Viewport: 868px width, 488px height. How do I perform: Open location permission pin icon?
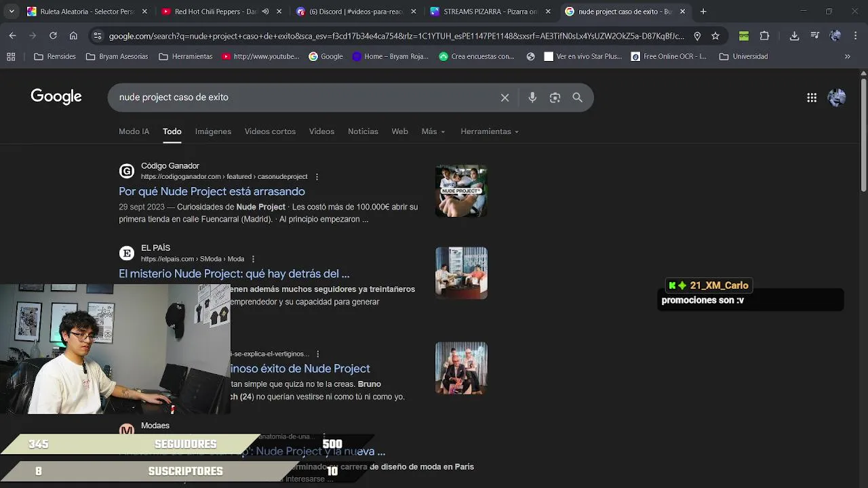tap(697, 36)
